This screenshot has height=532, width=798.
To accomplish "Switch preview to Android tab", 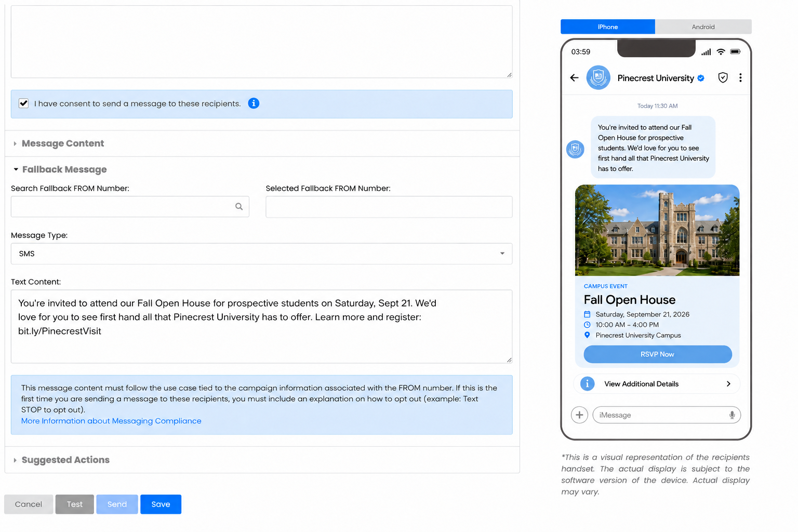I will tap(703, 26).
